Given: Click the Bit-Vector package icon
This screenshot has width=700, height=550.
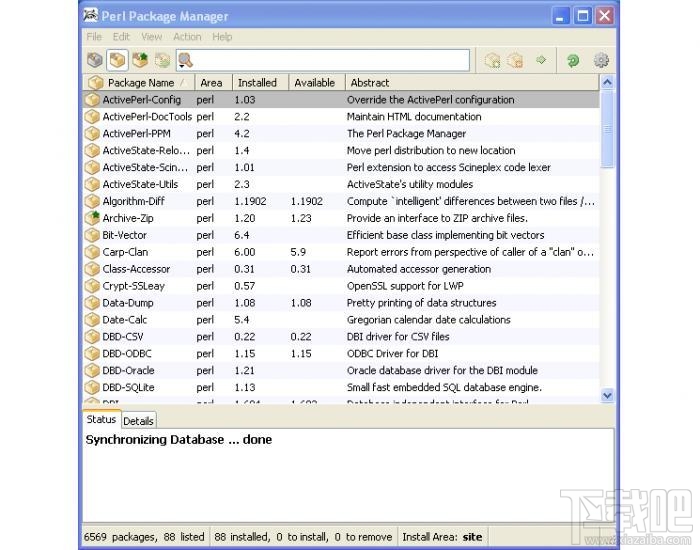Looking at the screenshot, I should [92, 235].
